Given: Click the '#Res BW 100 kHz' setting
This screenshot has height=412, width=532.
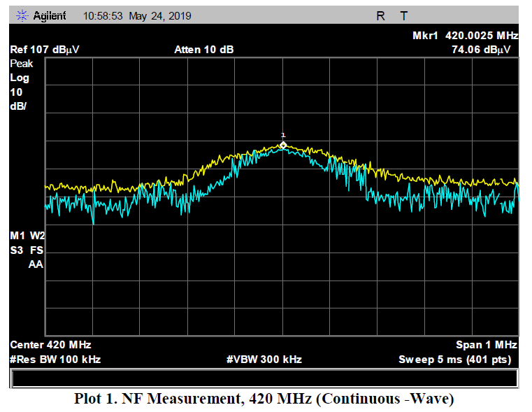Looking at the screenshot, I should [x=55, y=360].
